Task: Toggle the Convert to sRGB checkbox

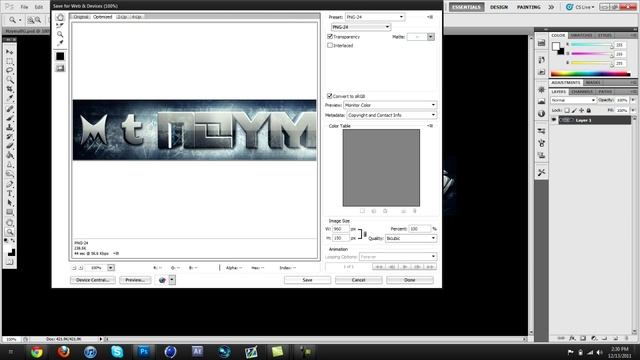Action: (x=330, y=96)
